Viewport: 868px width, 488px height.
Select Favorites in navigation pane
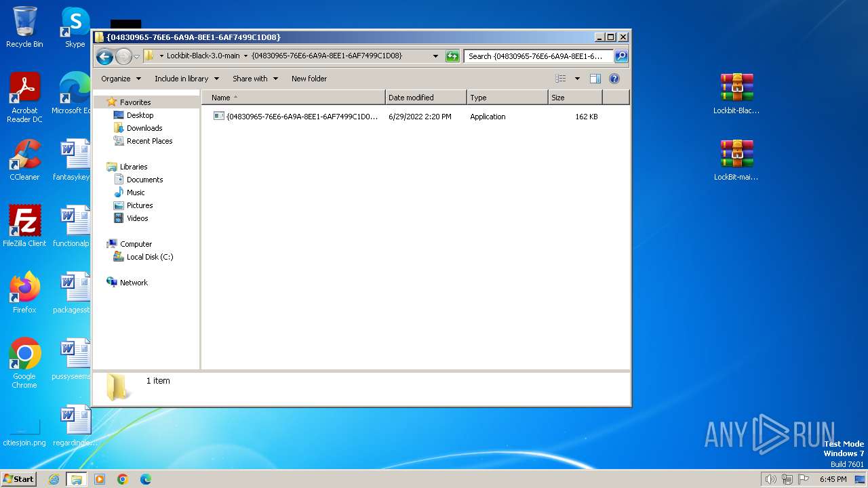(135, 102)
